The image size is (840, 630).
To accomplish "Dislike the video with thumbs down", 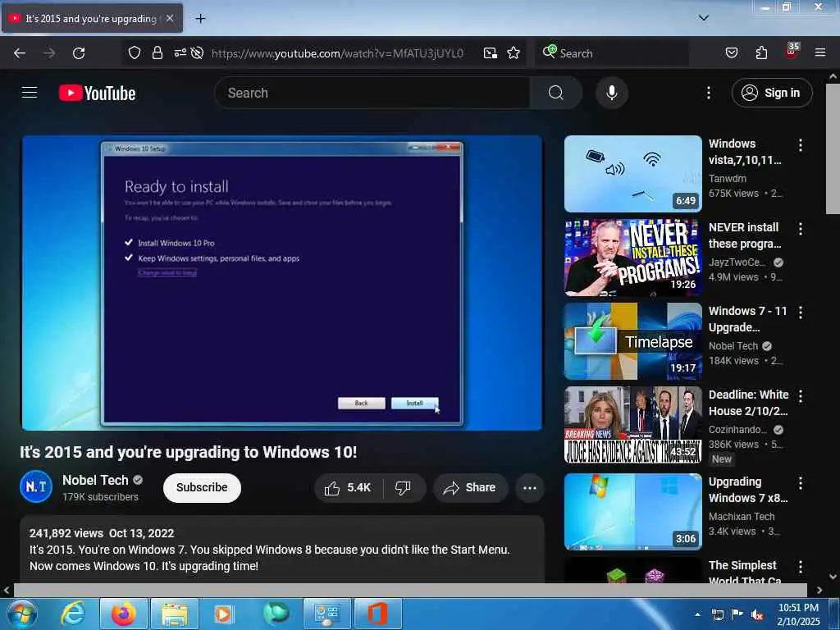I will 403,487.
